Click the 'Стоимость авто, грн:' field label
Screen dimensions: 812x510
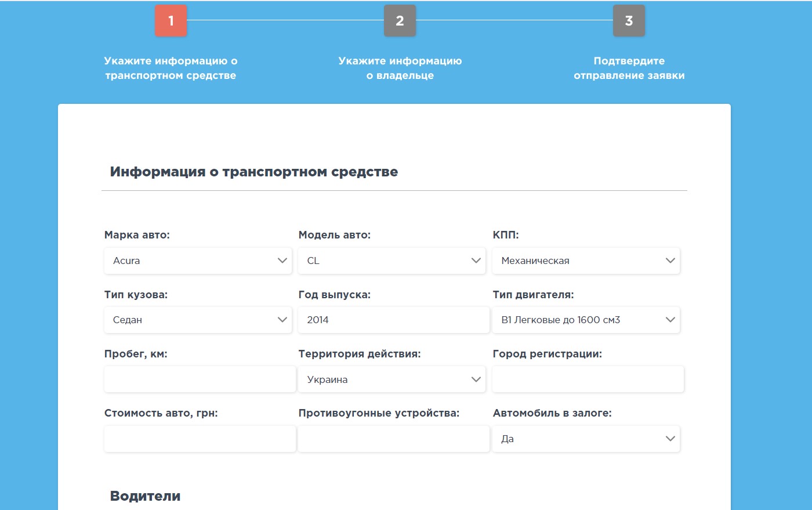(161, 413)
